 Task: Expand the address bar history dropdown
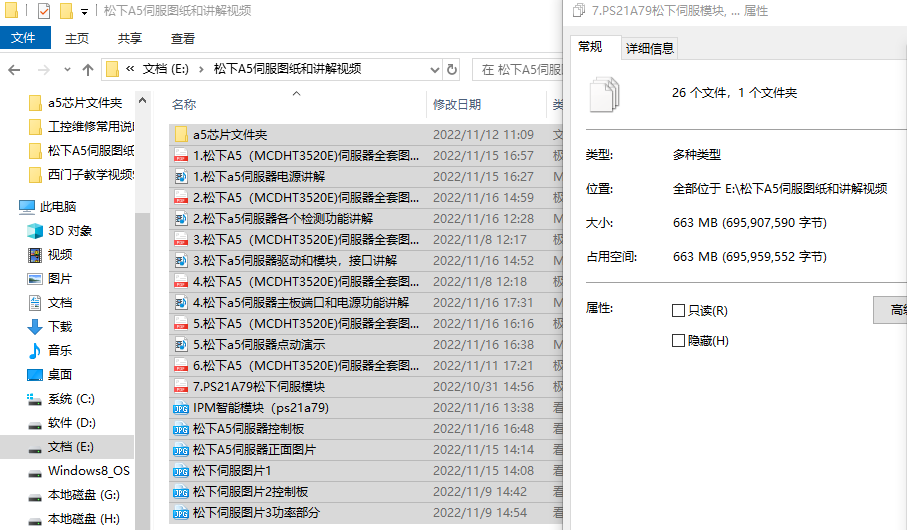coord(435,70)
